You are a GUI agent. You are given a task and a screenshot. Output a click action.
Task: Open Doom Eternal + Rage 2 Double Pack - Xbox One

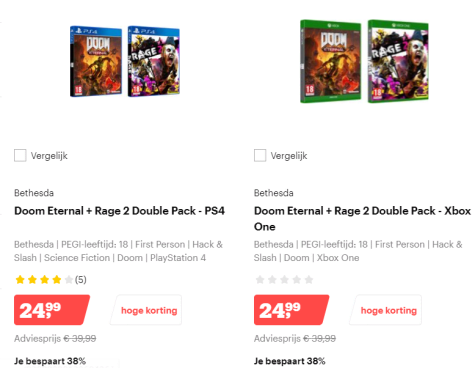(x=362, y=219)
